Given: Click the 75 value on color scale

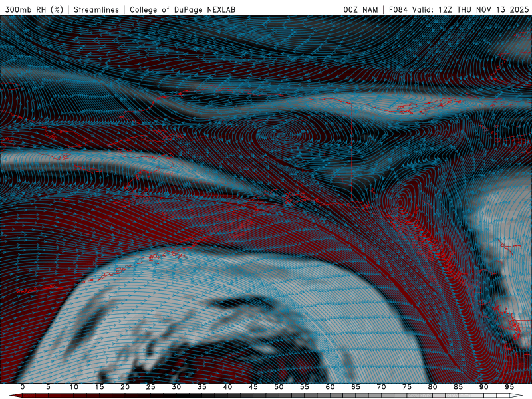Looking at the screenshot, I should click(x=407, y=387).
